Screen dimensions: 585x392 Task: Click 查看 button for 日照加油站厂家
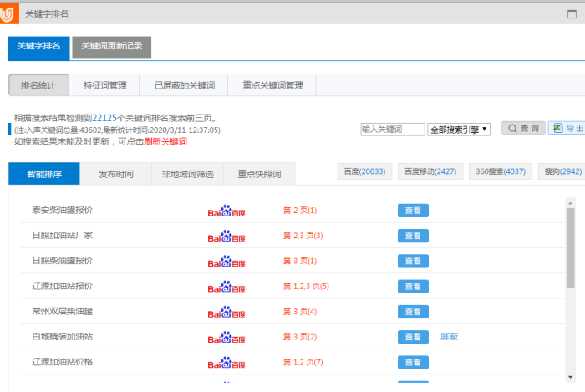(412, 236)
